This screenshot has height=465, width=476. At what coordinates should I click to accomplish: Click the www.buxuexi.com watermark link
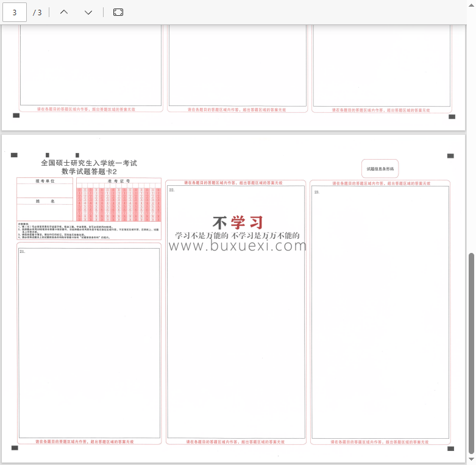tap(237, 246)
